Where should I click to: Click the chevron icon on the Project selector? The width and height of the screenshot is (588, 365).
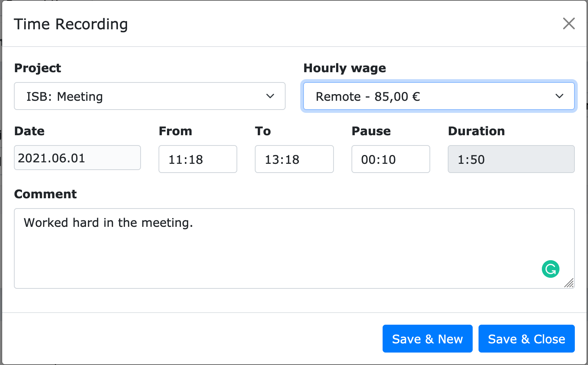[x=270, y=96]
